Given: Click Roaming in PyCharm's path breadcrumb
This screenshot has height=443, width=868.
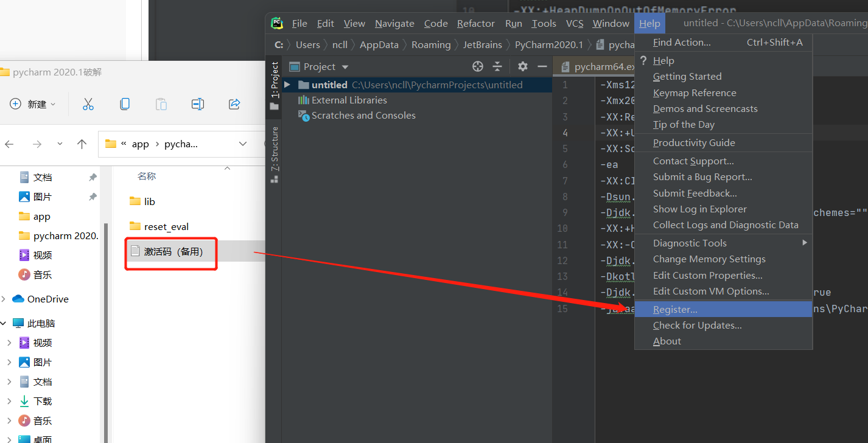Looking at the screenshot, I should click(x=431, y=44).
